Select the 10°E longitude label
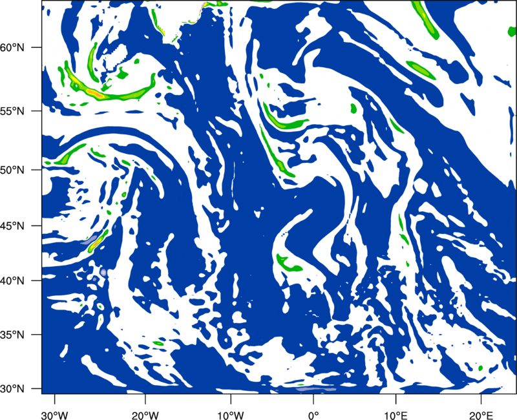 (x=396, y=415)
